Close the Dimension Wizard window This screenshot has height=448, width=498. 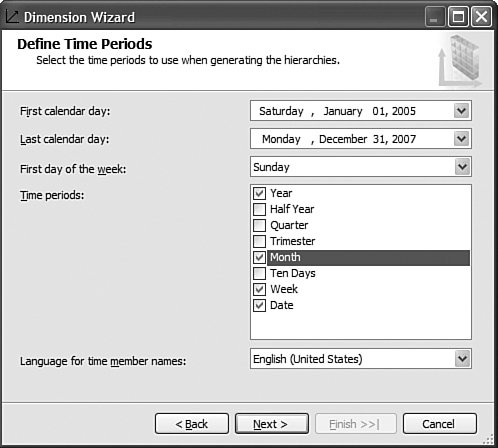481,16
